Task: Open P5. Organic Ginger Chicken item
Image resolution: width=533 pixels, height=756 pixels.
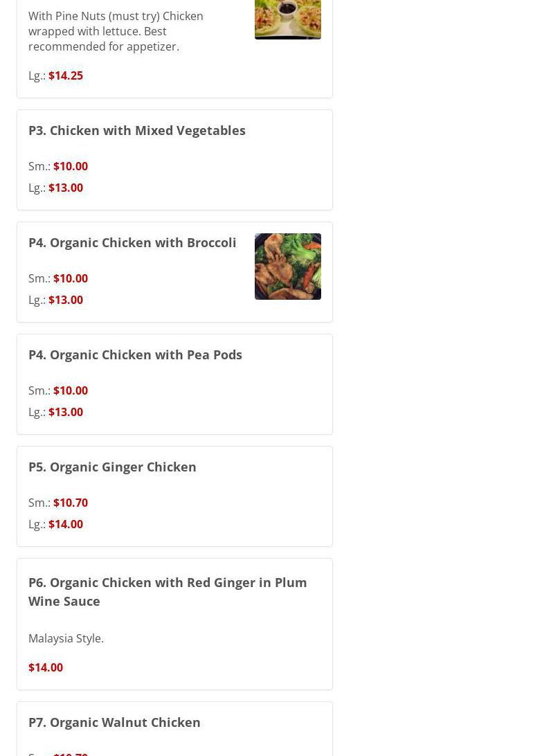Action: [x=112, y=467]
